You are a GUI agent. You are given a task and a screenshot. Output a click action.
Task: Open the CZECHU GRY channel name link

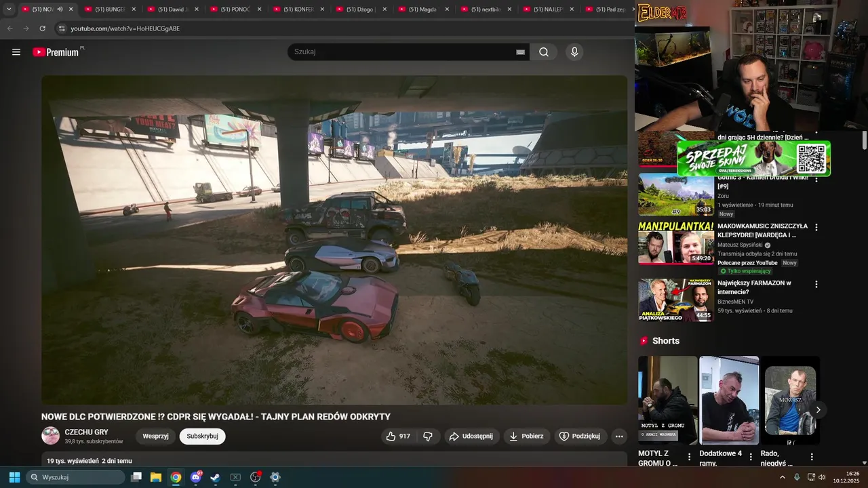point(86,432)
